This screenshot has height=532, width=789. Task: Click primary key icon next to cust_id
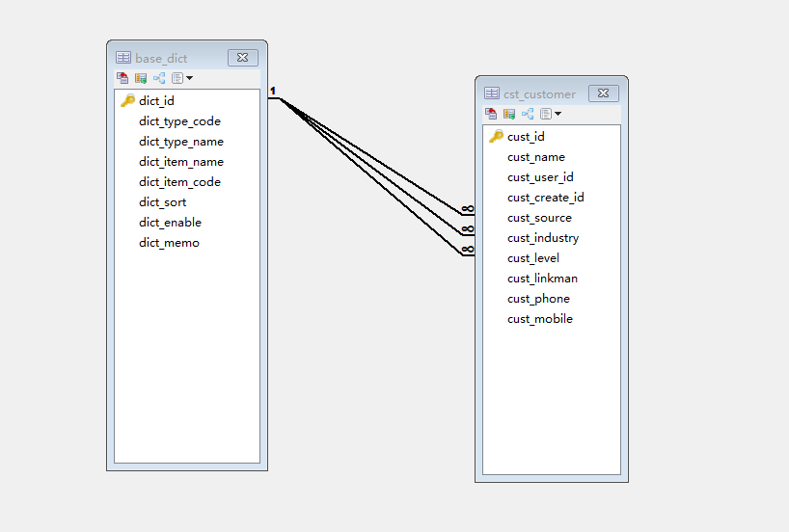click(x=496, y=136)
